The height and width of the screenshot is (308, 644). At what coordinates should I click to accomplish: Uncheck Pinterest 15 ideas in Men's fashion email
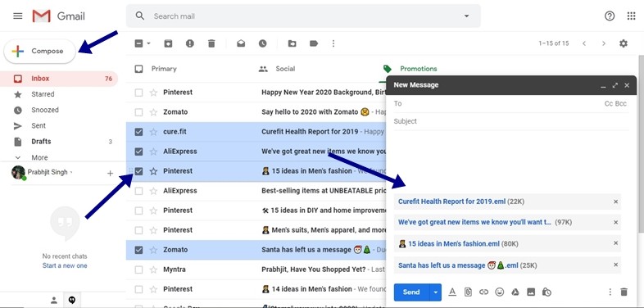click(138, 171)
